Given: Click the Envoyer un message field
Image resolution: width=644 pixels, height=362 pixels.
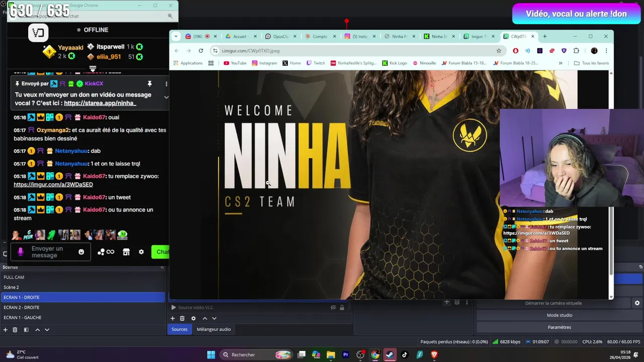Looking at the screenshot, I should [51, 252].
